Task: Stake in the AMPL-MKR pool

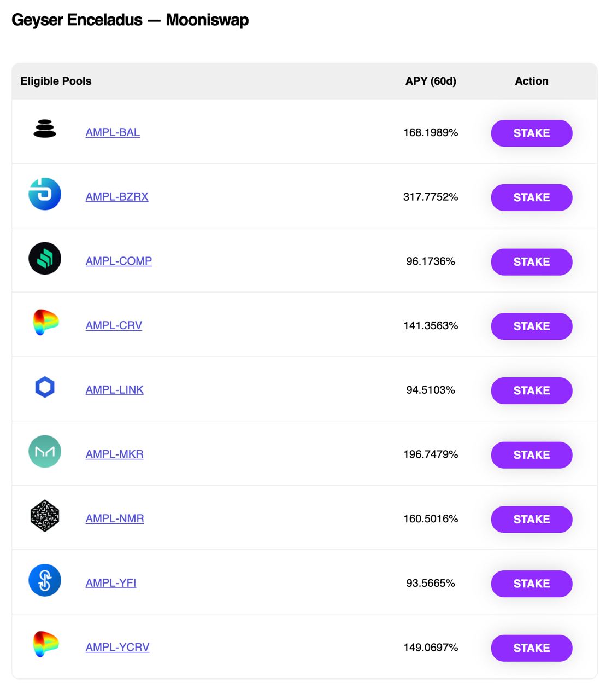Action: 532,455
